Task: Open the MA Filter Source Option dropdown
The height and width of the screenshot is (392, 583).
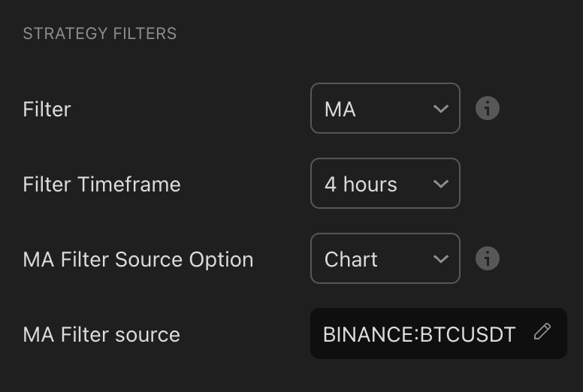Action: [385, 258]
